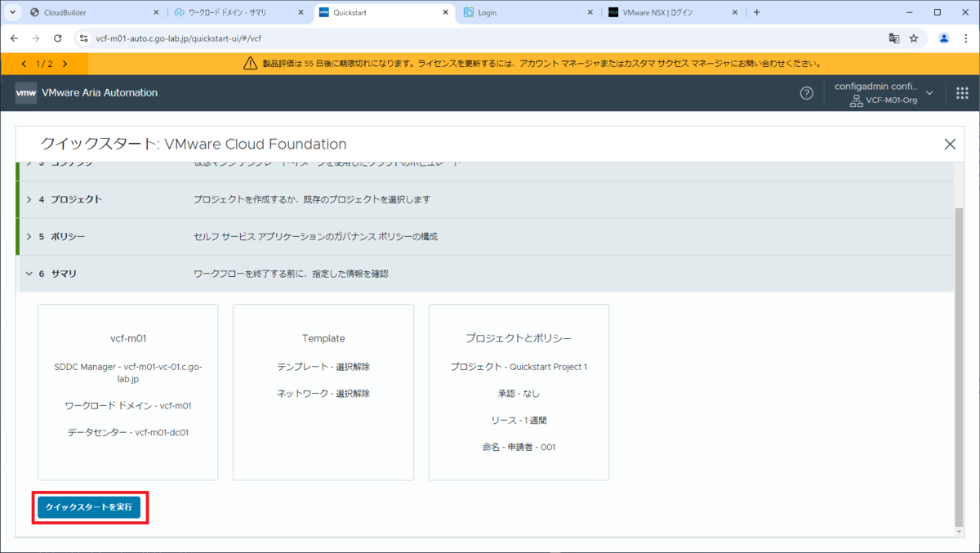This screenshot has width=980, height=553.
Task: Expand step 4 プロジェクト chevron
Action: pyautogui.click(x=29, y=199)
